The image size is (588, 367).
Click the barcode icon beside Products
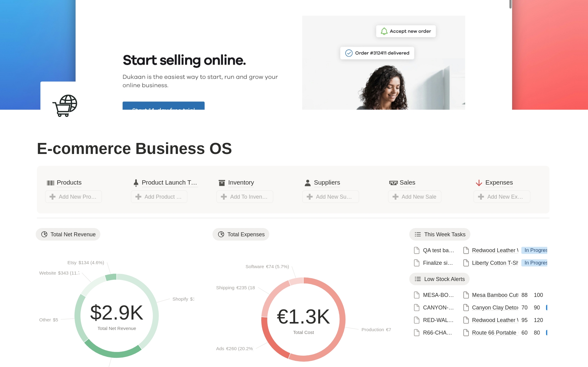(x=51, y=183)
